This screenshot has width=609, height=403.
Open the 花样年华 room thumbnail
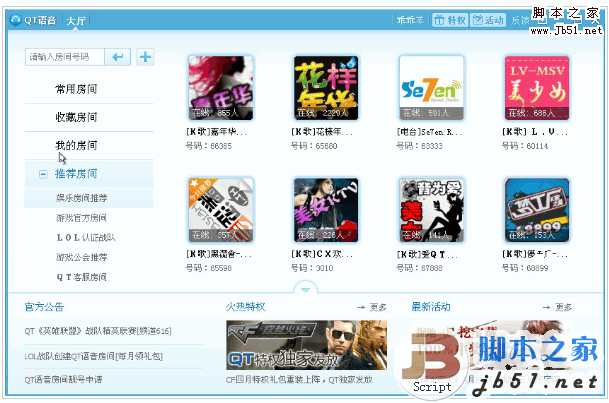click(x=326, y=88)
